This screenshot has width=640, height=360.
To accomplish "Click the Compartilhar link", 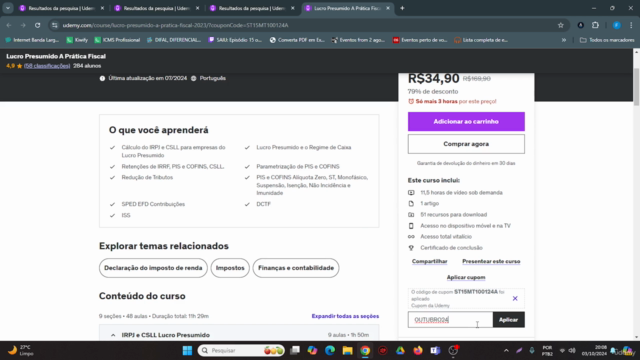I will [429, 261].
